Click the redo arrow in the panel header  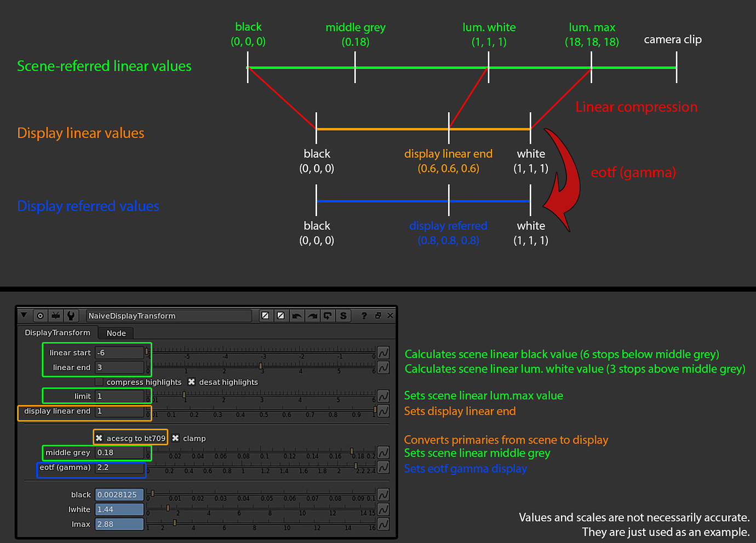point(312,315)
